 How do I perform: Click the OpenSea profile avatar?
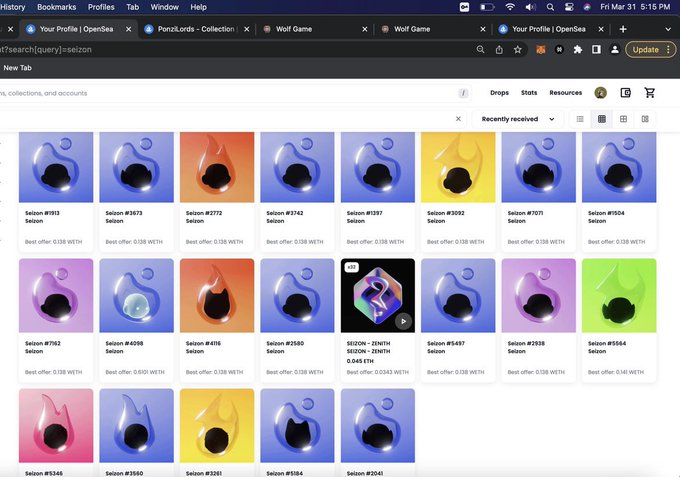pos(601,92)
